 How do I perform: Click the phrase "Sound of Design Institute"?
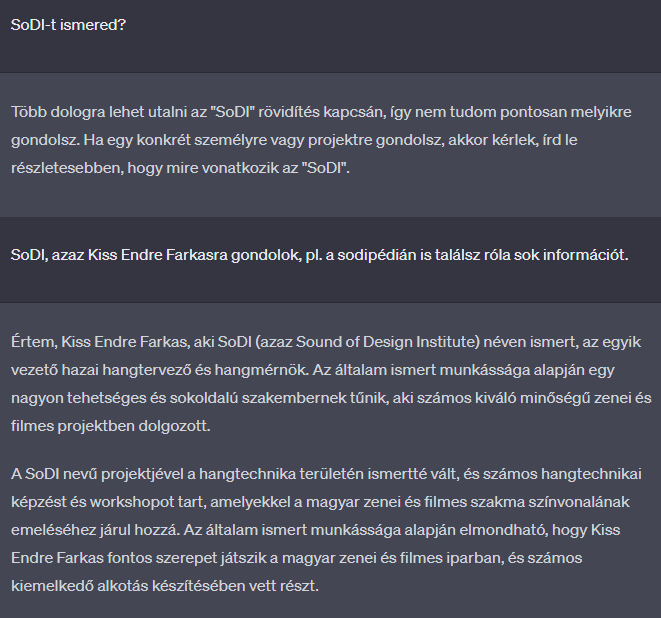pyautogui.click(x=386, y=342)
